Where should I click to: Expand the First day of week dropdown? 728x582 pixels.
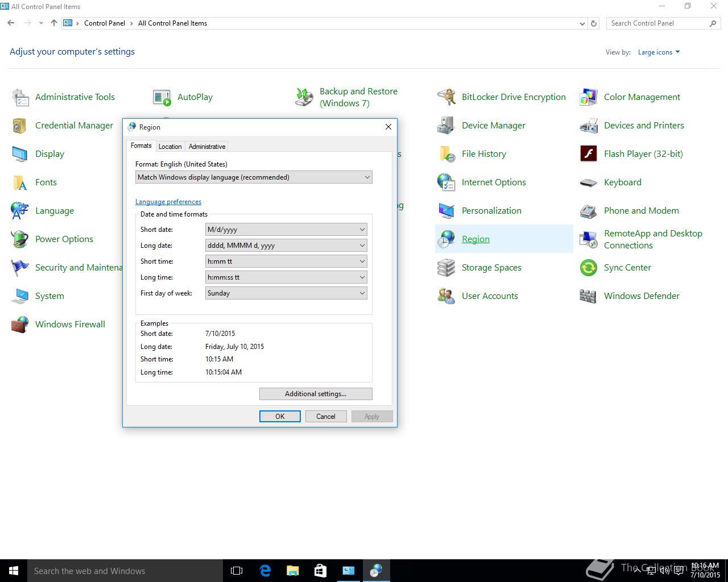pos(286,293)
